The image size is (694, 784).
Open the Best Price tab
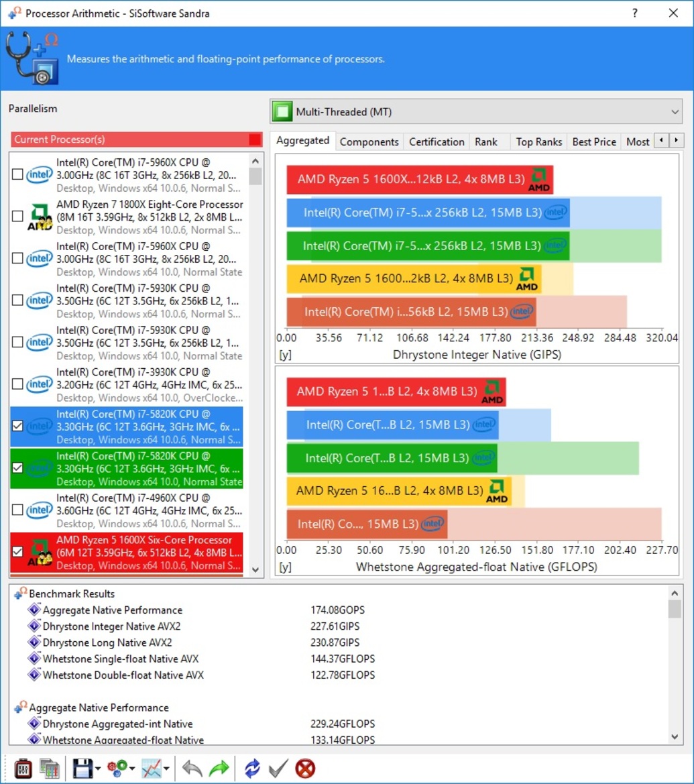pyautogui.click(x=594, y=142)
